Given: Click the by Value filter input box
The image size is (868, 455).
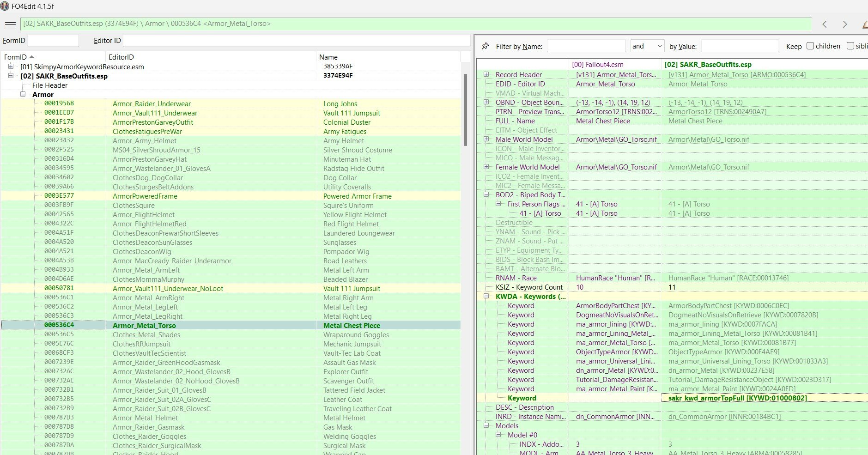Looking at the screenshot, I should pyautogui.click(x=740, y=46).
